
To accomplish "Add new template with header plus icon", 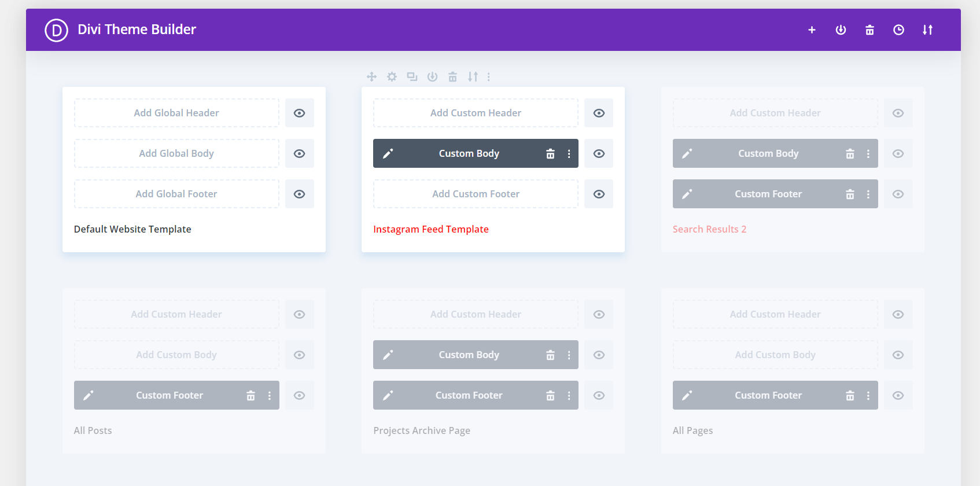I will click(812, 30).
